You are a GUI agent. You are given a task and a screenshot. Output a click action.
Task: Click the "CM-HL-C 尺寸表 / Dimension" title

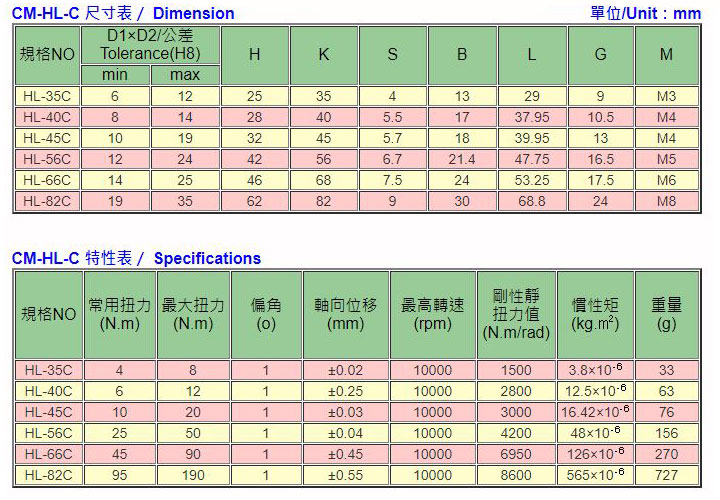[x=123, y=14]
